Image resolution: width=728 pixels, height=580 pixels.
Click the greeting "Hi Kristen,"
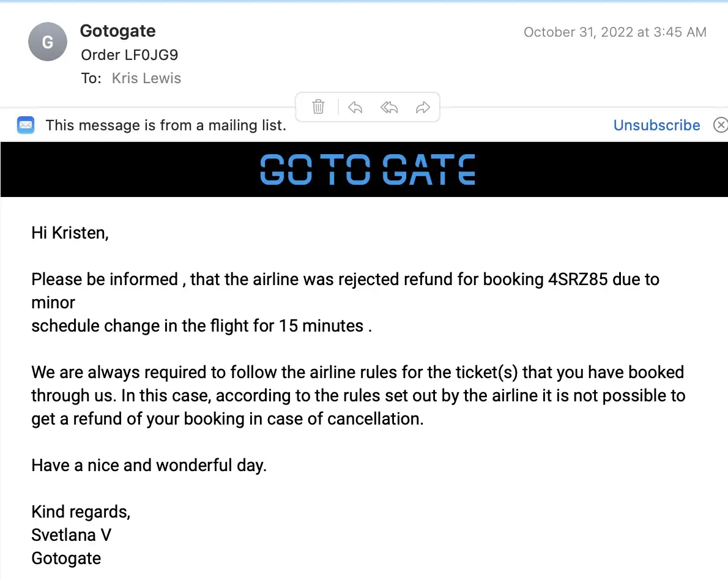[70, 233]
